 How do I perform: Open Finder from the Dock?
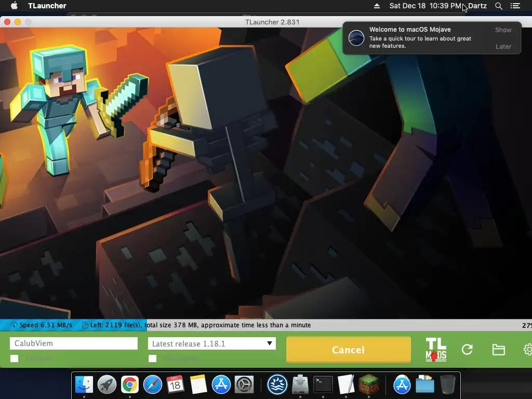click(84, 385)
